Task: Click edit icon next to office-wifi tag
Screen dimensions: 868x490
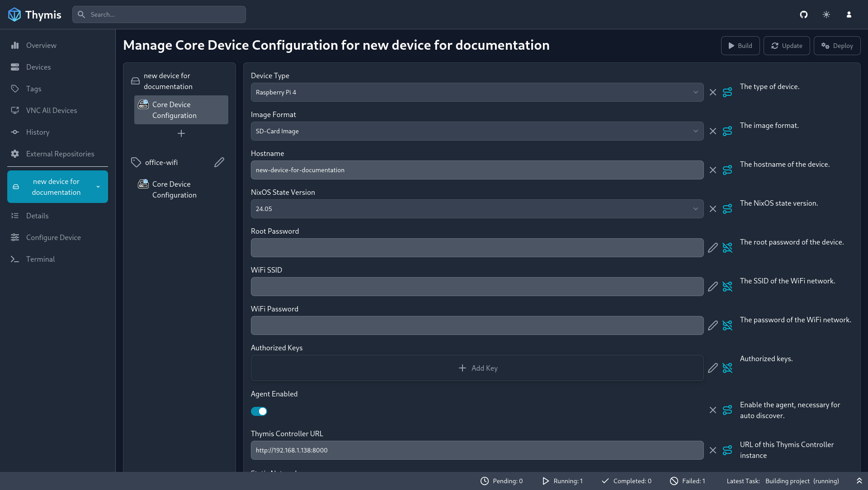Action: [x=219, y=161]
